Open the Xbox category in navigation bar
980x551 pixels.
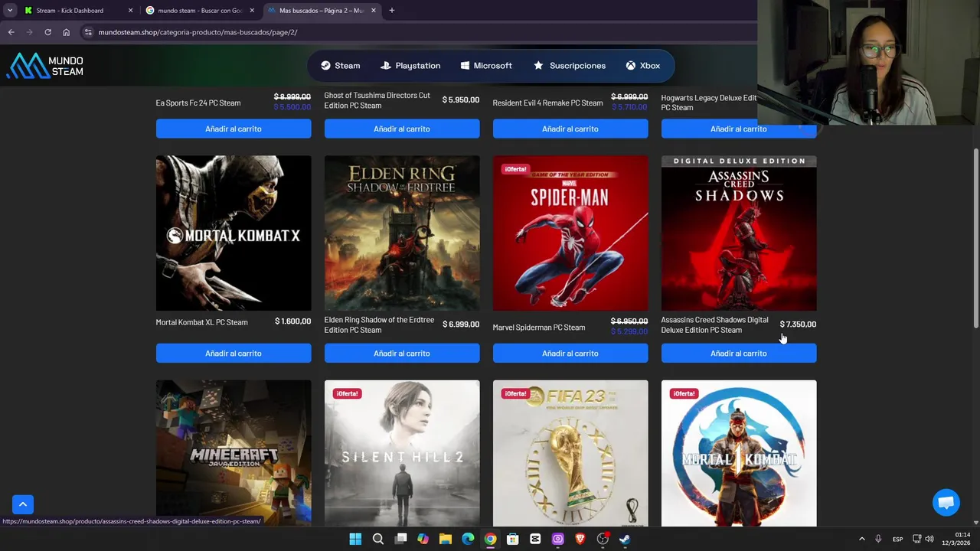coord(643,66)
